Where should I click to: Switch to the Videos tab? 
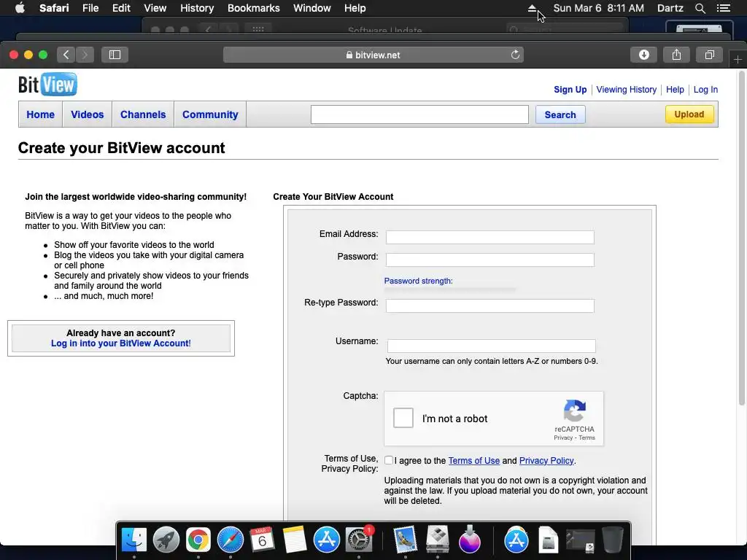[88, 114]
